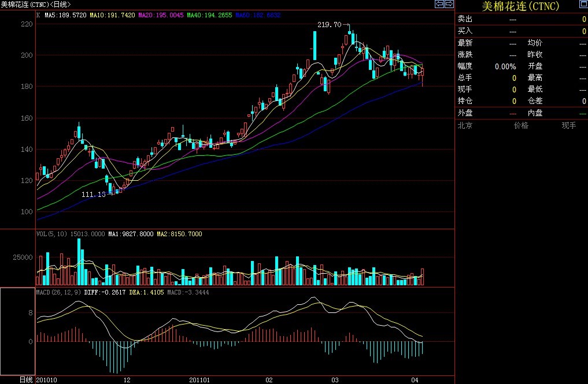Click the 买入 row in quote panel
The image size is (588, 384).
coord(465,31)
